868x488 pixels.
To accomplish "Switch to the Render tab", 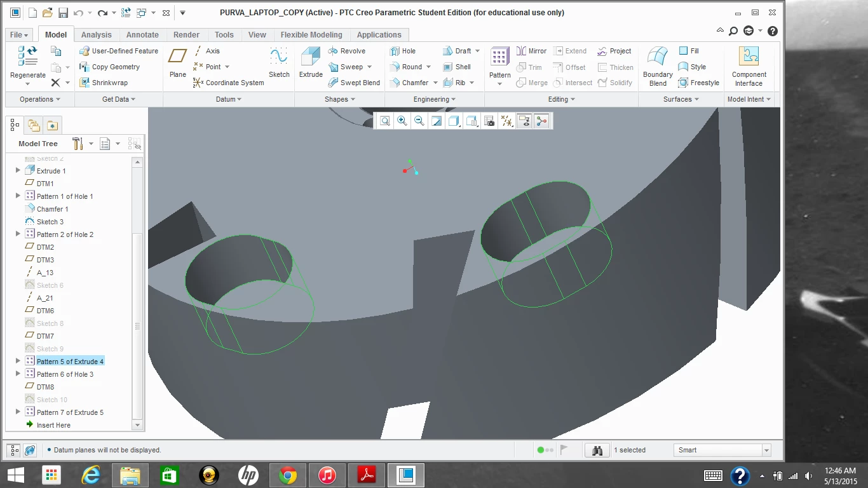I will click(186, 35).
